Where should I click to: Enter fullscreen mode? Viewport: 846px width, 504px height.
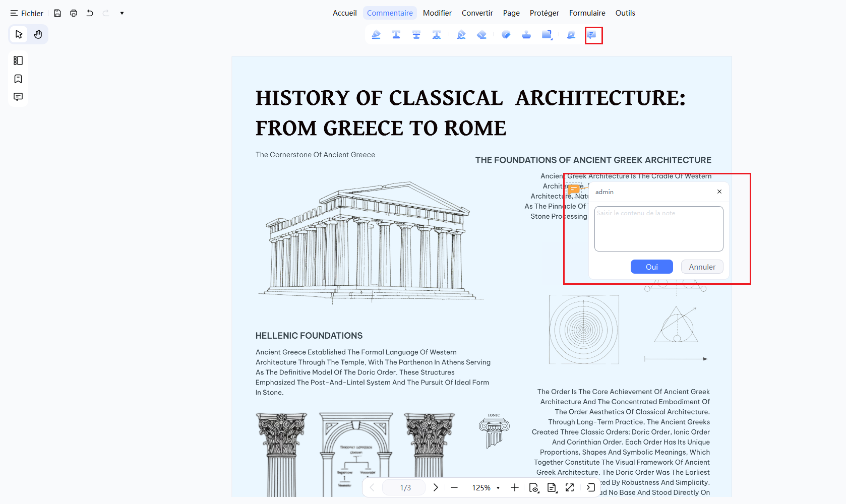point(570,487)
